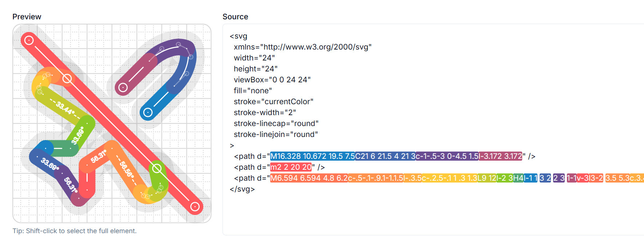The height and width of the screenshot is (247, 644).
Task: Select the "M16.328 10.672 19.5 7.5" path command
Action: [x=312, y=156]
